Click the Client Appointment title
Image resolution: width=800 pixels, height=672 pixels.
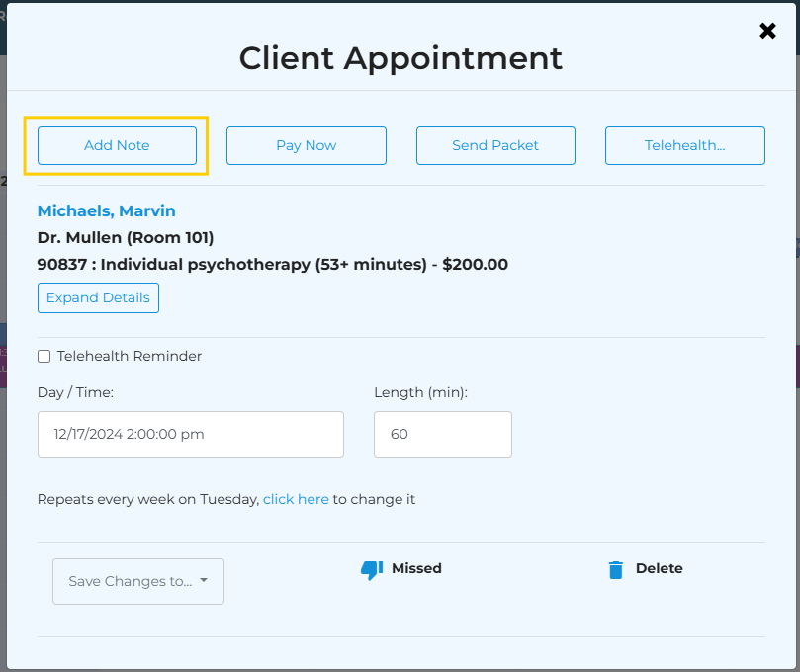point(400,58)
